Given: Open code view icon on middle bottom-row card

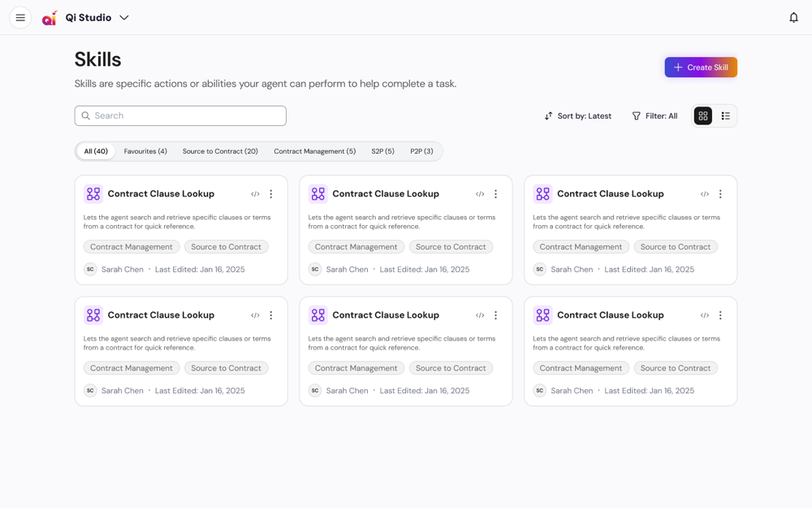Looking at the screenshot, I should pyautogui.click(x=480, y=315).
